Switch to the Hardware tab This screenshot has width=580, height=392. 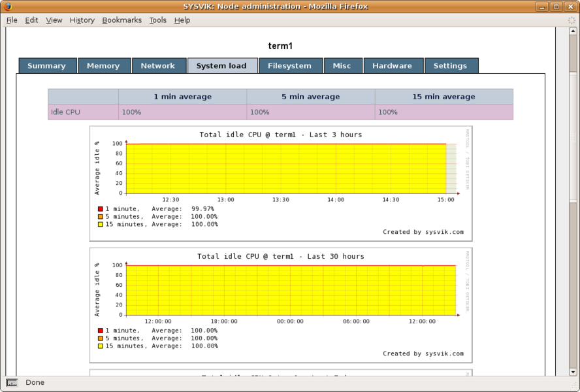click(x=394, y=65)
